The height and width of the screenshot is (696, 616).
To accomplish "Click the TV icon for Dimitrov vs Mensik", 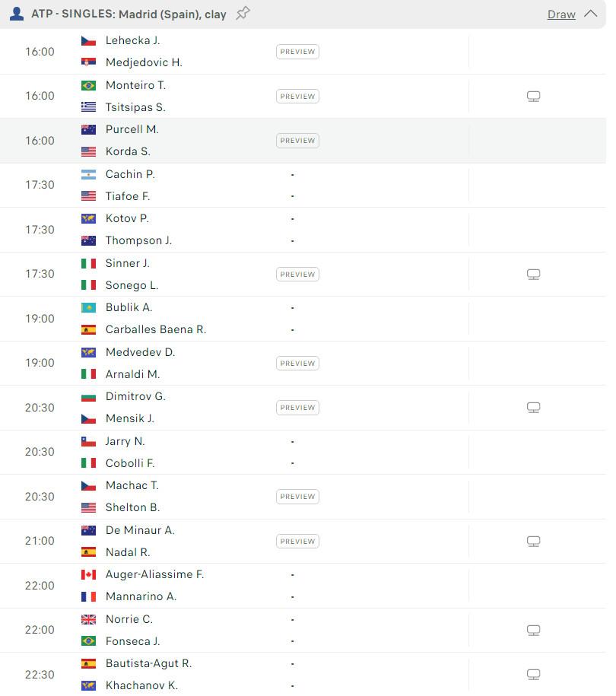I will (x=533, y=408).
